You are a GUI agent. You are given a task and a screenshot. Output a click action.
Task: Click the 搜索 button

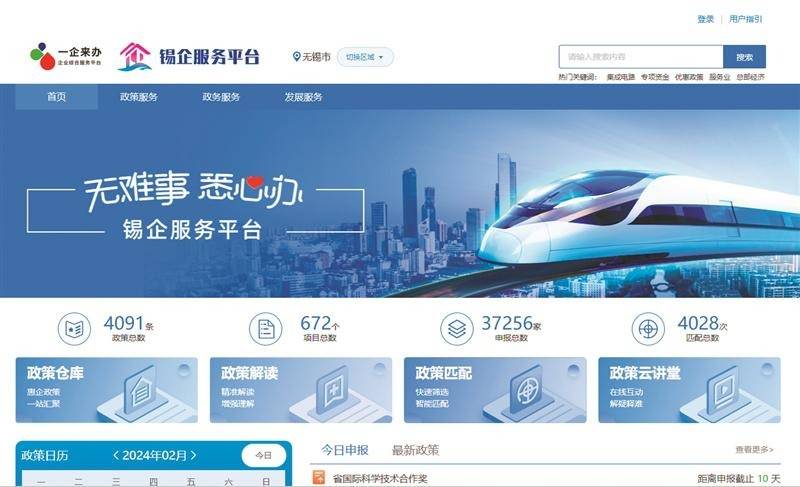pos(744,57)
